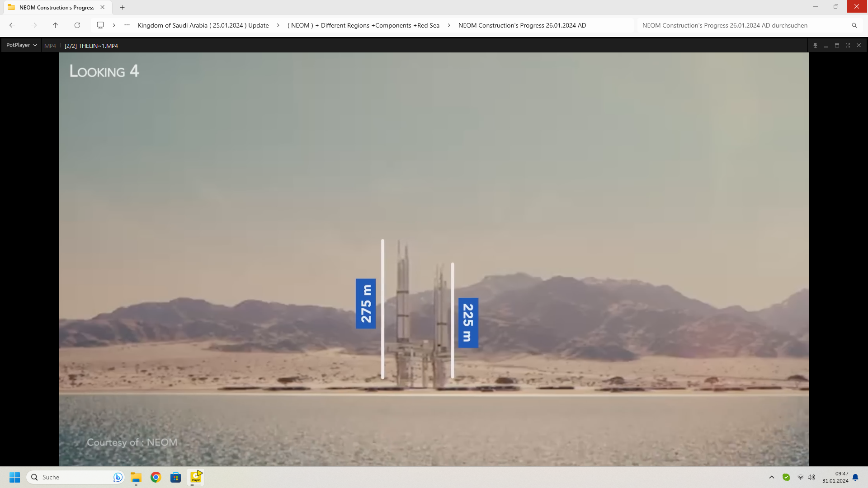868x488 pixels.
Task: Open the Windows Start menu
Action: click(x=15, y=477)
